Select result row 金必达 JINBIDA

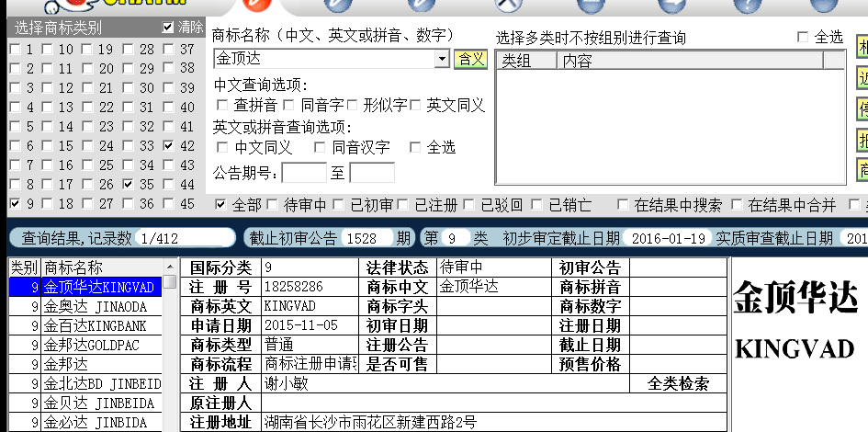pyautogui.click(x=85, y=423)
